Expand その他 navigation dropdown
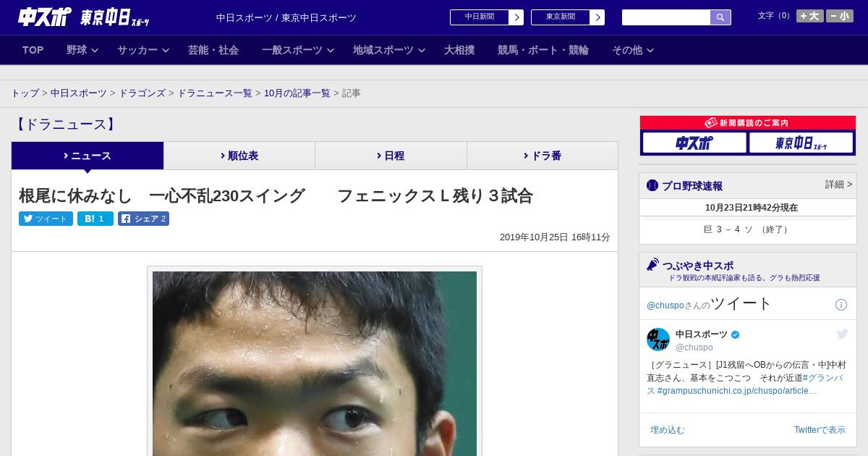868x456 pixels. click(x=633, y=50)
